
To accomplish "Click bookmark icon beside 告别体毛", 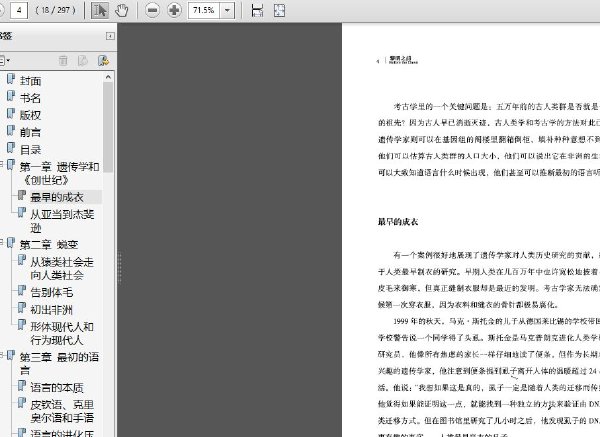I will click(22, 290).
